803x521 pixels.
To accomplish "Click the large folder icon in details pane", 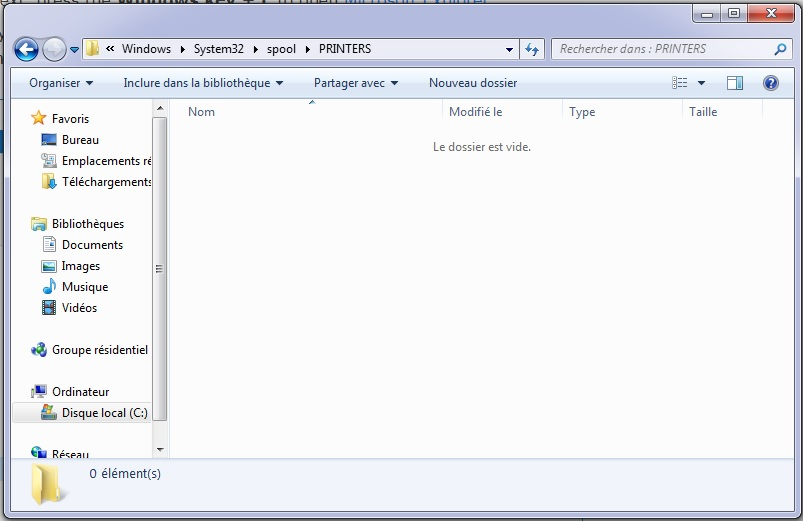I will click(48, 485).
